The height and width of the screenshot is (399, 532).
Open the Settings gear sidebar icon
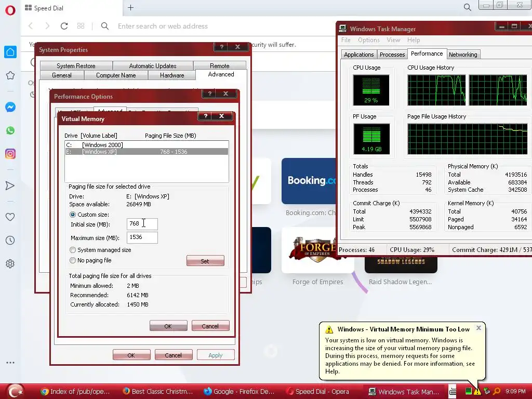10,263
